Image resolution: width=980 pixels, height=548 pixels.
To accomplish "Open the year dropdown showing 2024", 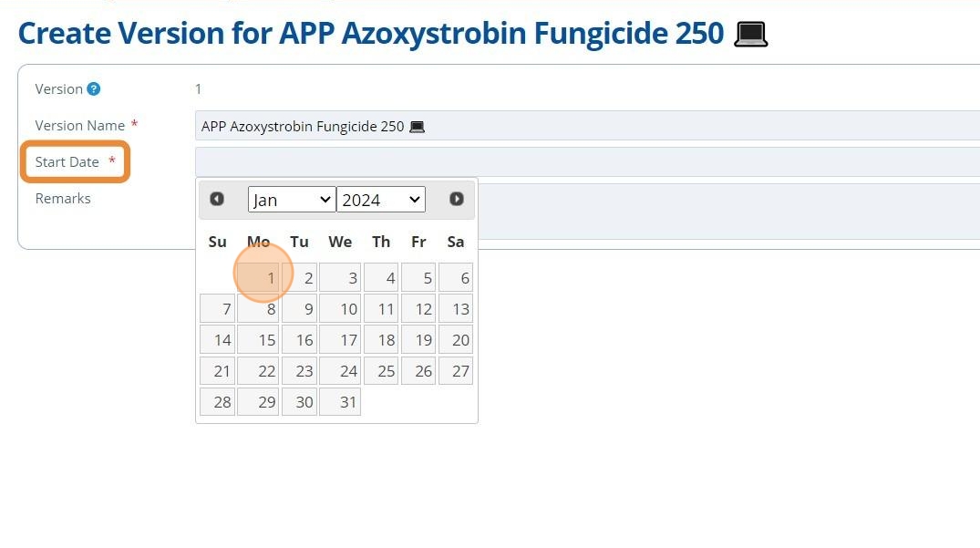I will pos(380,200).
